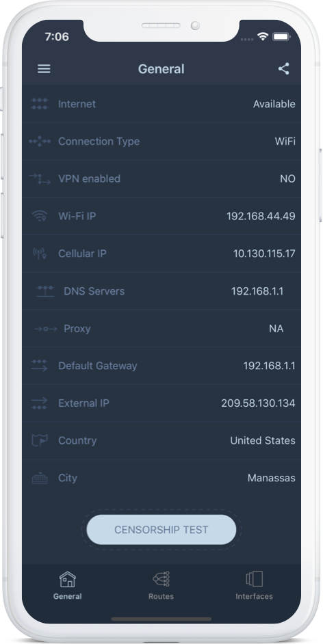
Task: Start the CENSORSHIP TEST
Action: point(161,530)
